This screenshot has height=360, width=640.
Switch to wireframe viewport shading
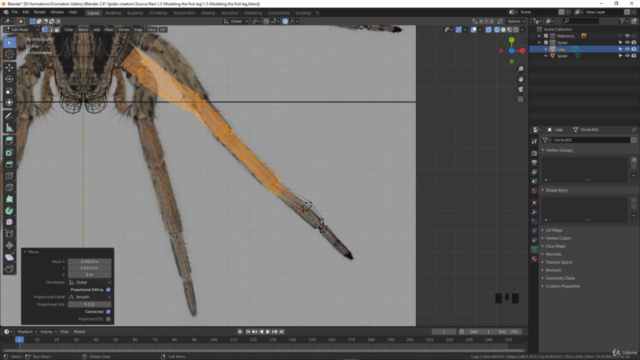click(x=497, y=30)
